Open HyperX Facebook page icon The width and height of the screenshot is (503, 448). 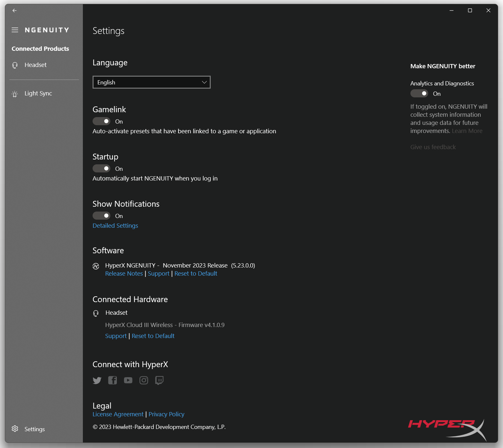pos(113,380)
